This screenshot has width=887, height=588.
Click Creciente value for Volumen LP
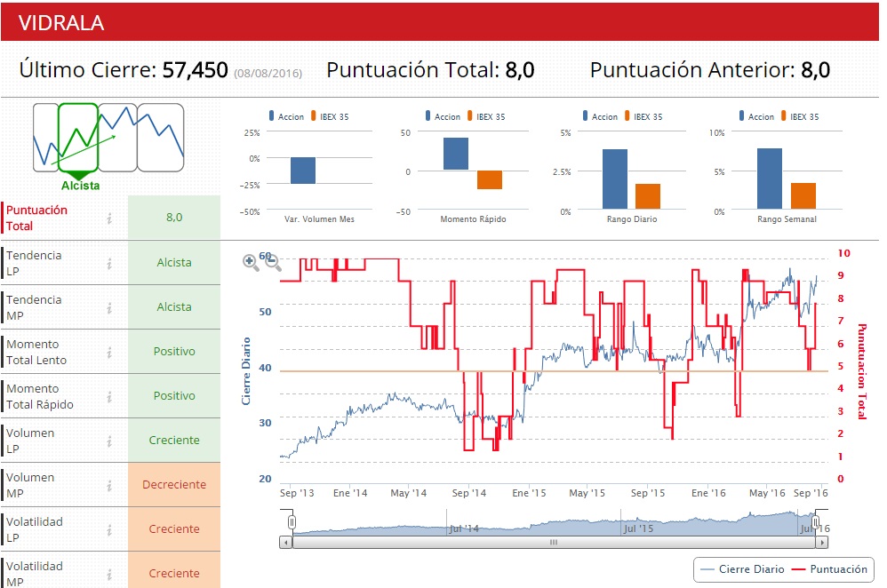[x=174, y=440]
